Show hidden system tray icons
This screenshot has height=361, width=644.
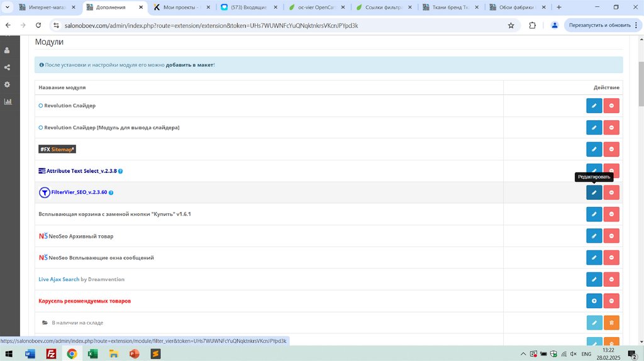523,354
